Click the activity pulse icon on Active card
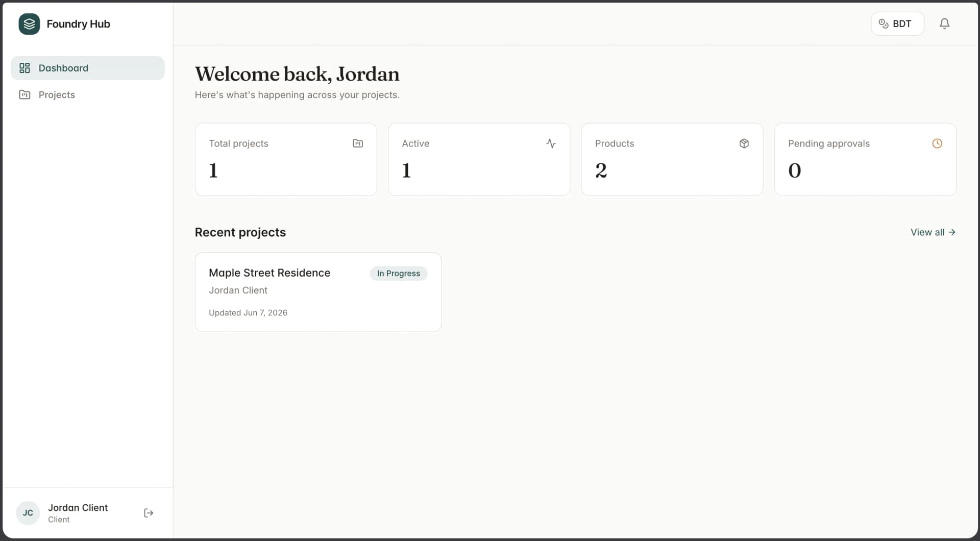The width and height of the screenshot is (980, 541). point(551,143)
